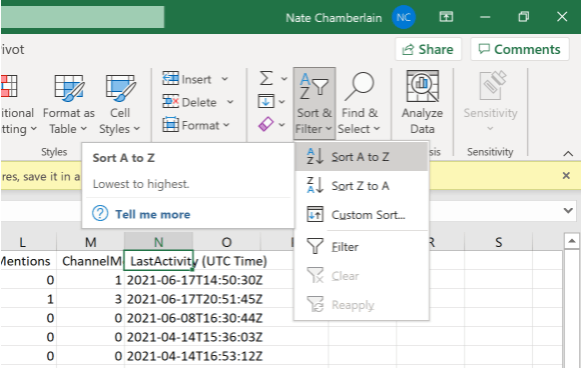Collapse the ribbon with the chevron

coord(568,153)
